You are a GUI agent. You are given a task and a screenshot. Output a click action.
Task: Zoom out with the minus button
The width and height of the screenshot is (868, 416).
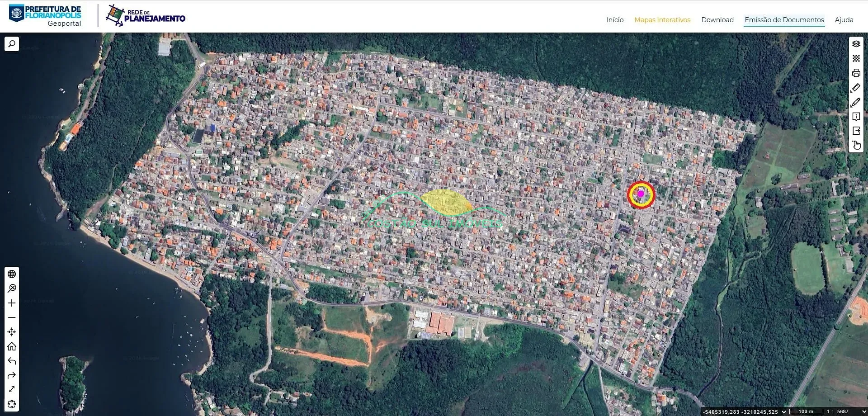point(12,317)
